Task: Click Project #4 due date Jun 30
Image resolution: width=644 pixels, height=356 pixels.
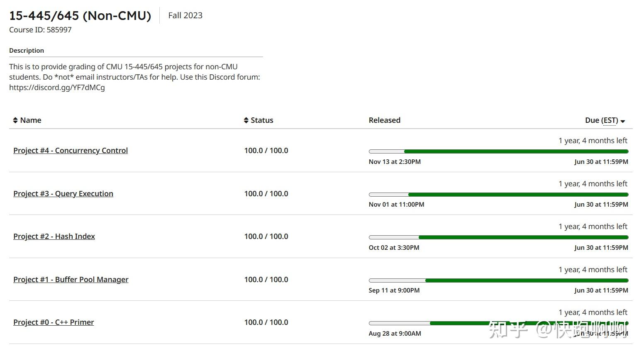Action: [x=601, y=162]
